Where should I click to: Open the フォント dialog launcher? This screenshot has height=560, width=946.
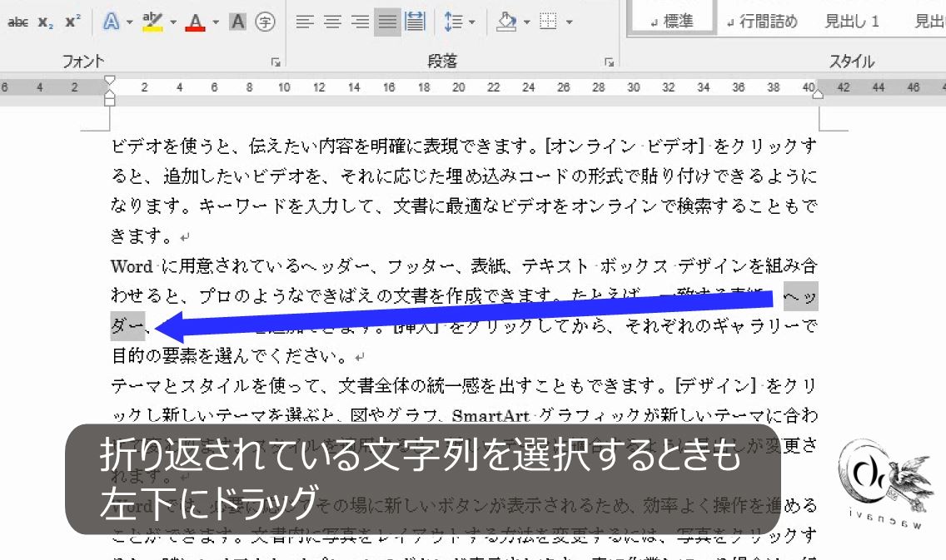tap(276, 62)
